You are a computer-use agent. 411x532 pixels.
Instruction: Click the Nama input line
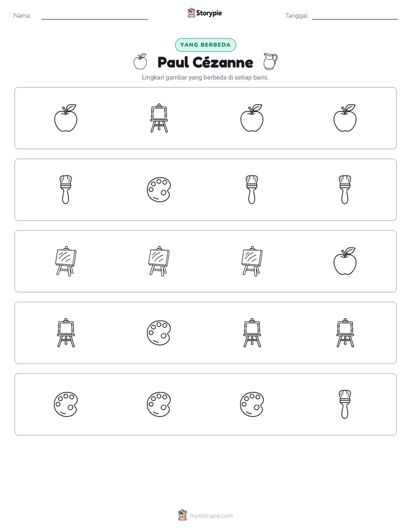click(x=94, y=17)
